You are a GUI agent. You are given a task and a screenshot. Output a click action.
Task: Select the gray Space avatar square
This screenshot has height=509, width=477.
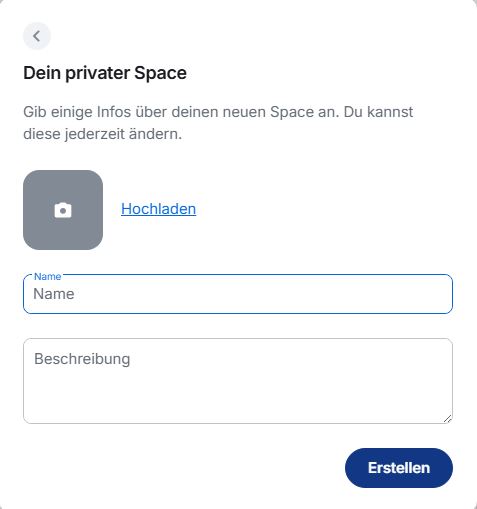(x=63, y=210)
